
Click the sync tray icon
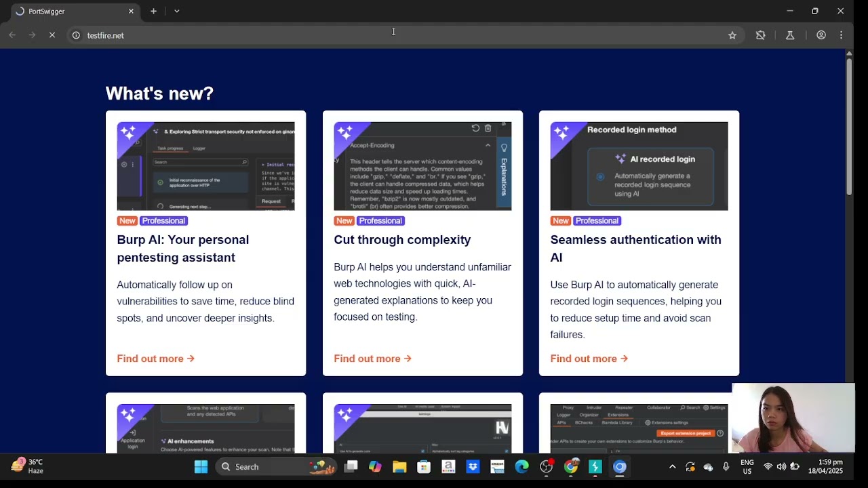click(x=690, y=466)
